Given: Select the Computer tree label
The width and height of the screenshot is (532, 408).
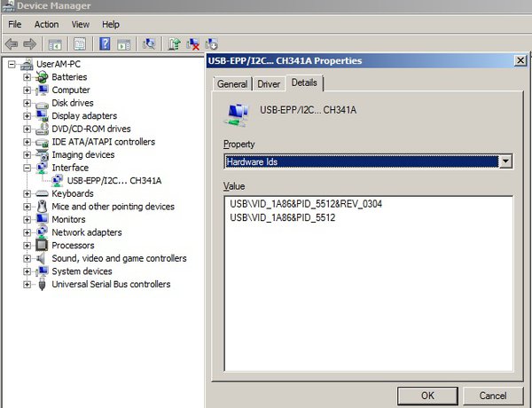Looking at the screenshot, I should click(71, 90).
